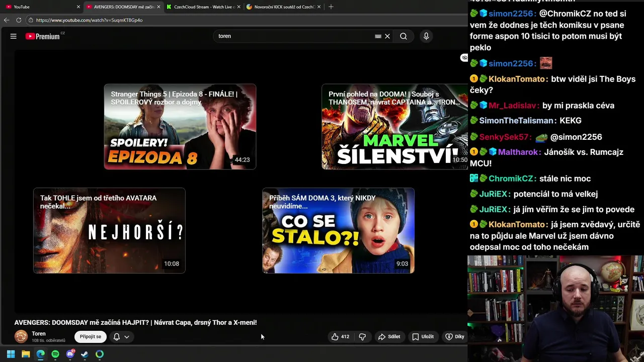Open Microsoft Edge from taskbar
The image size is (644, 362).
[40, 354]
